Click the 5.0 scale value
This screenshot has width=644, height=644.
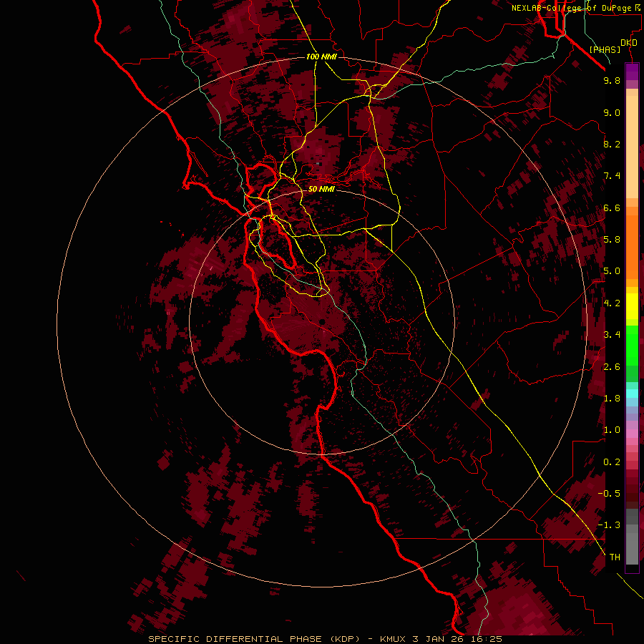pos(612,271)
